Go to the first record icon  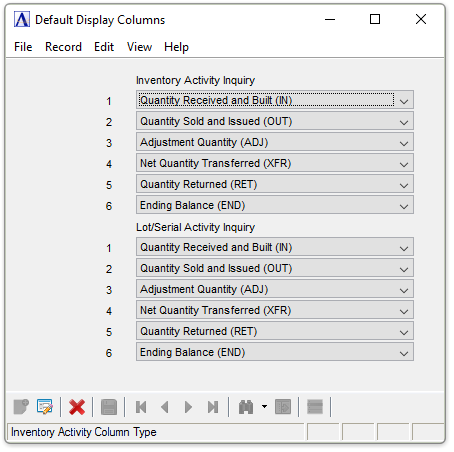(141, 407)
